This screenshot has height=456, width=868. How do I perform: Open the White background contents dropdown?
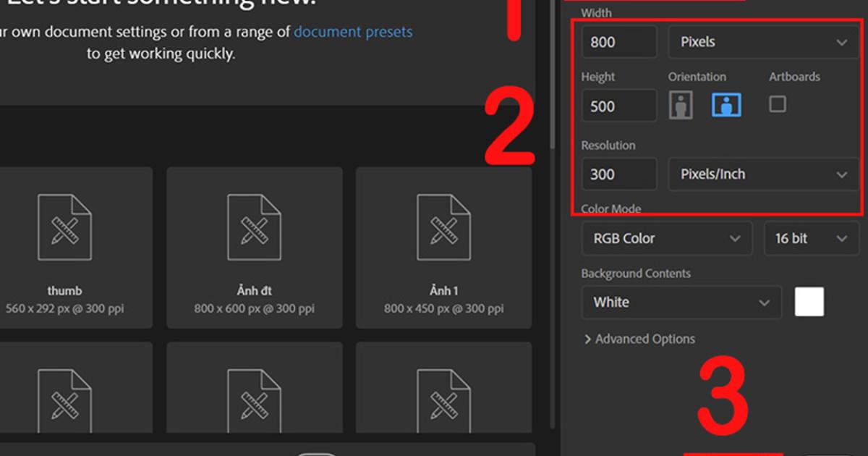(x=681, y=303)
